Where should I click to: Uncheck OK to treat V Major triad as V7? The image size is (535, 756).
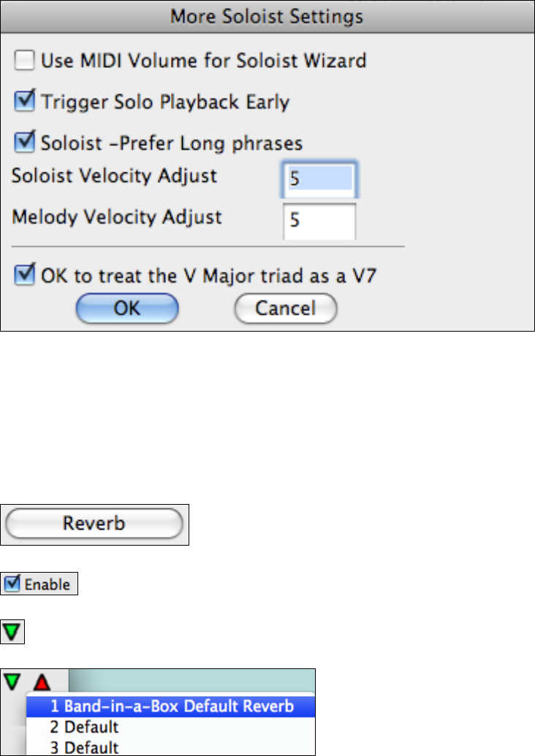[25, 275]
